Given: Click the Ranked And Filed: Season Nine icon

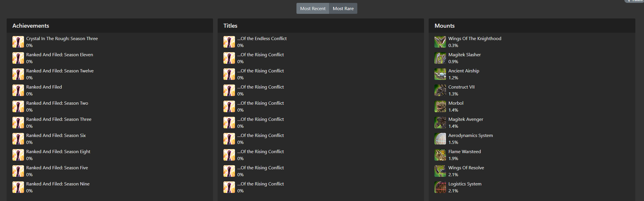Looking at the screenshot, I should [18, 187].
